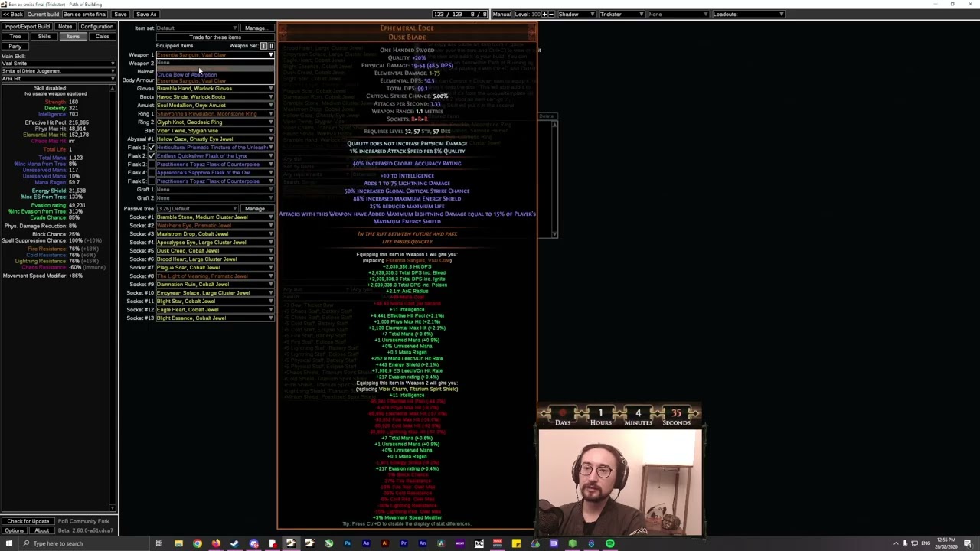Toggle Flask 2 active checkbox

151,155
